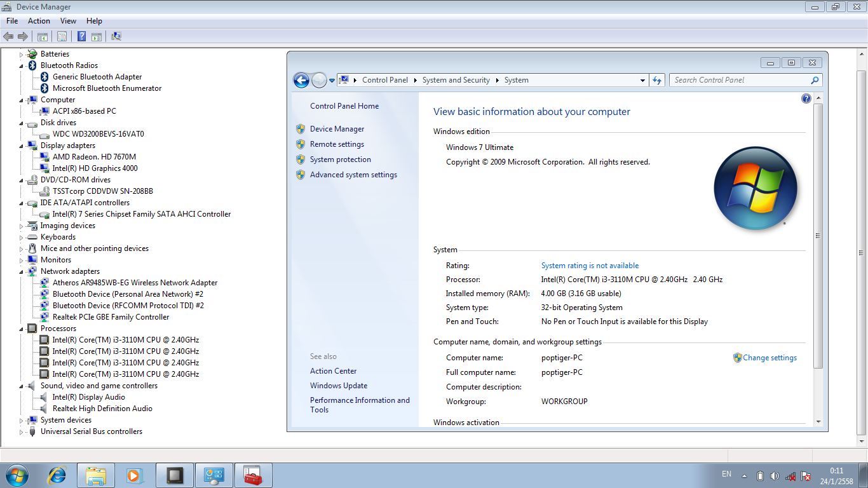Show hidden tray icons arrow
The width and height of the screenshot is (868, 488).
[746, 475]
